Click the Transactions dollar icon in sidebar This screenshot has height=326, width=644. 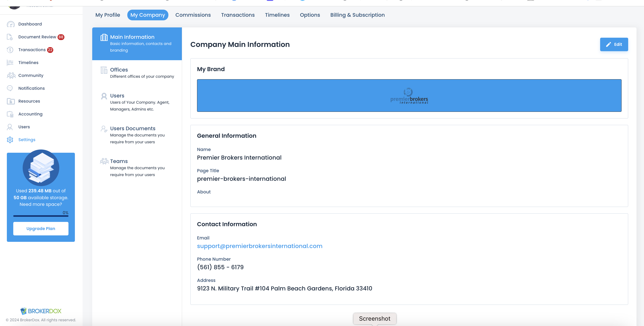click(x=10, y=50)
